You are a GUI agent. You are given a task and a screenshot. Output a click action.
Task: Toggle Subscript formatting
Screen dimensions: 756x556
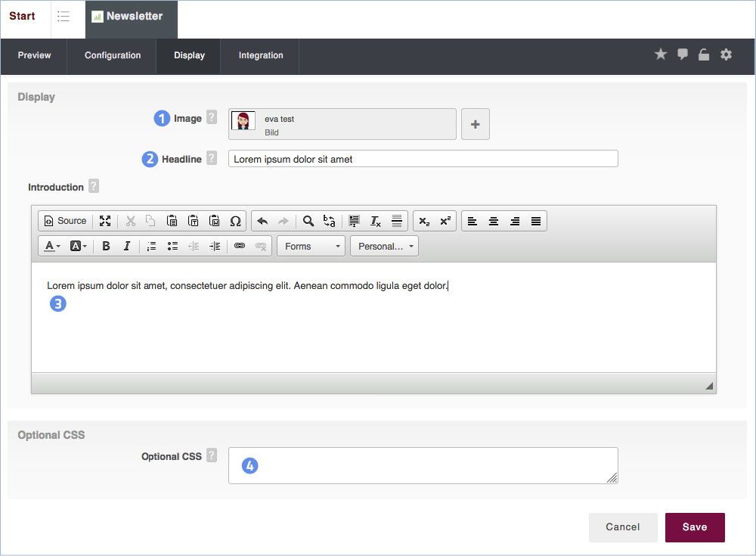pos(424,221)
